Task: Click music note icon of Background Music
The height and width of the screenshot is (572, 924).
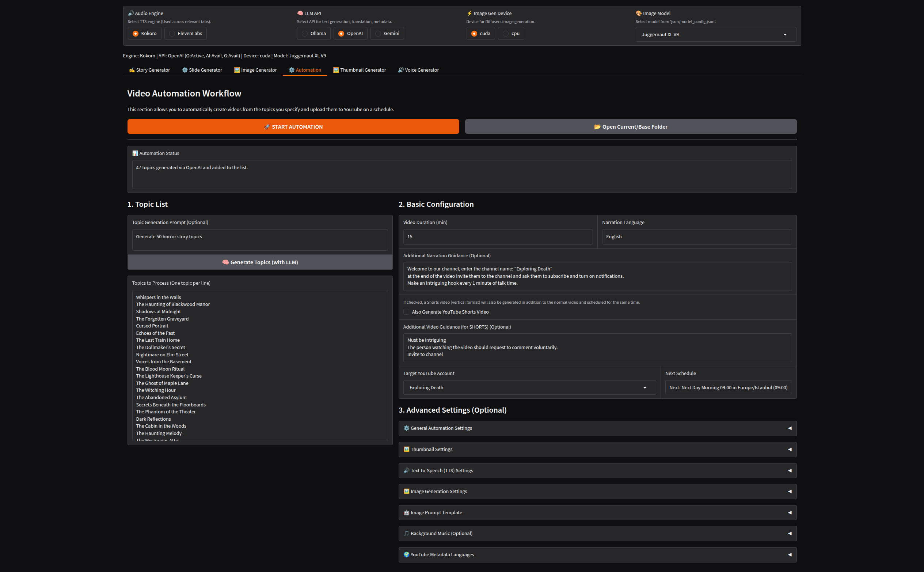Action: click(x=406, y=533)
